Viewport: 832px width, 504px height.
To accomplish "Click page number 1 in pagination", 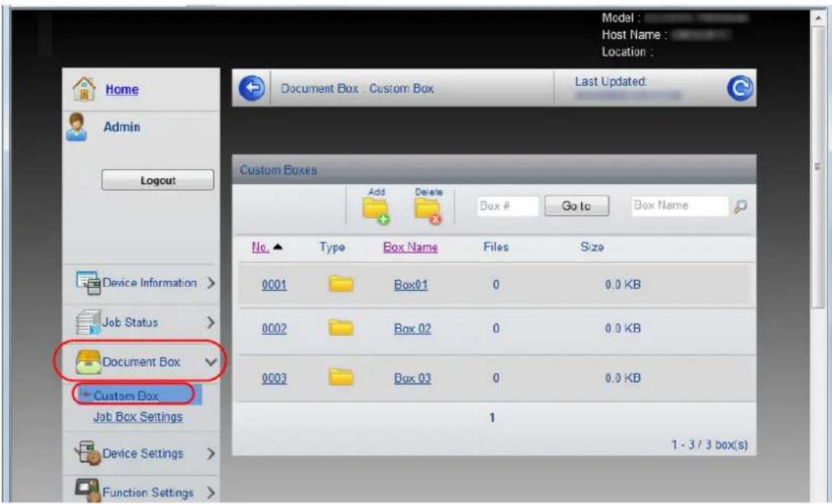I will pos(492,418).
